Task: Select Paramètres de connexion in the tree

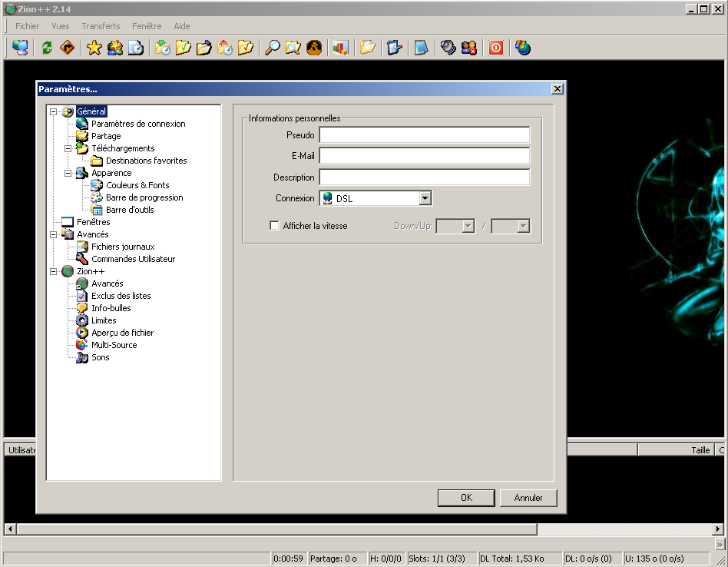Action: pyautogui.click(x=138, y=124)
